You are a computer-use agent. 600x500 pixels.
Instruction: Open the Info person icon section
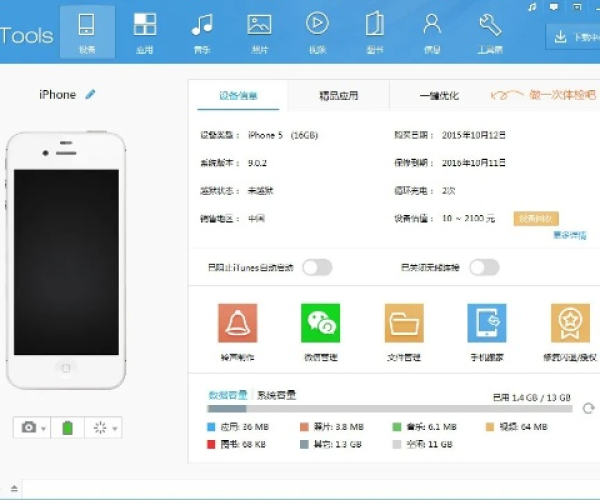point(432,33)
